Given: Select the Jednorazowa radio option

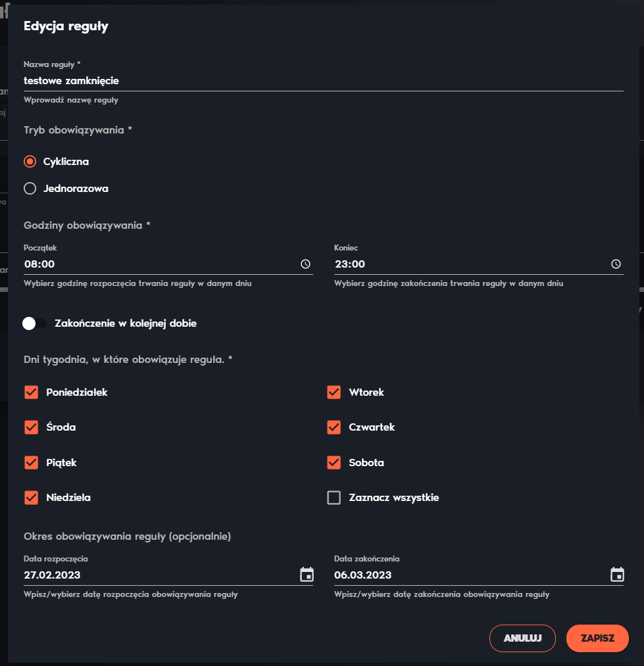Looking at the screenshot, I should 30,189.
